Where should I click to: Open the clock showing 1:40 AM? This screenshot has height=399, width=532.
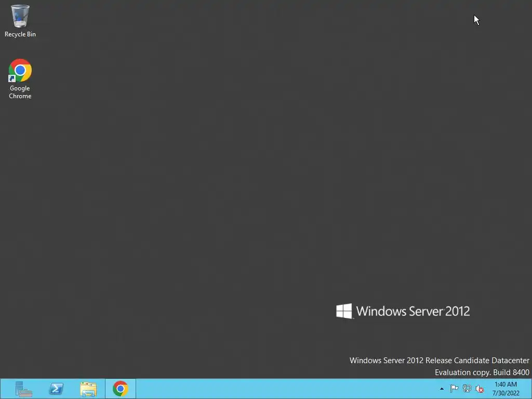506,389
